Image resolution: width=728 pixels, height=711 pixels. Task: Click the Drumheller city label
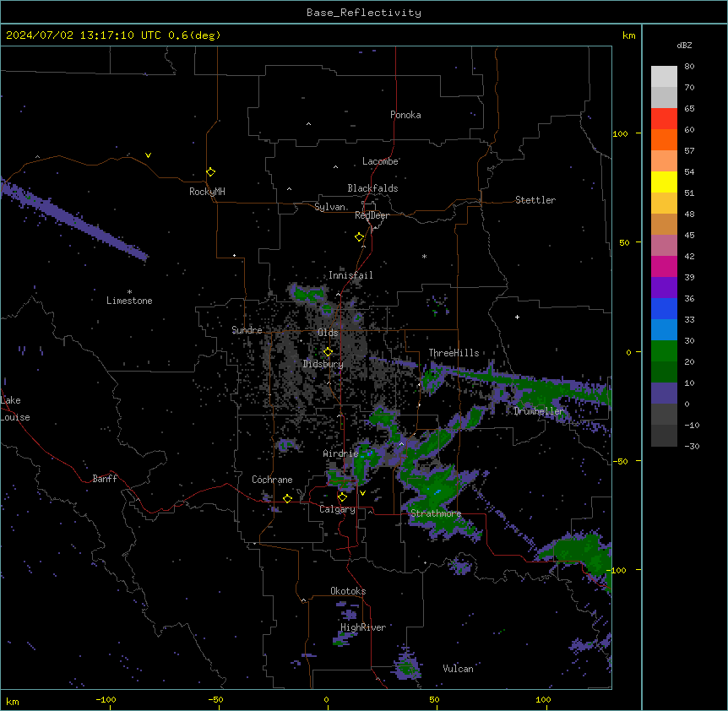539,411
